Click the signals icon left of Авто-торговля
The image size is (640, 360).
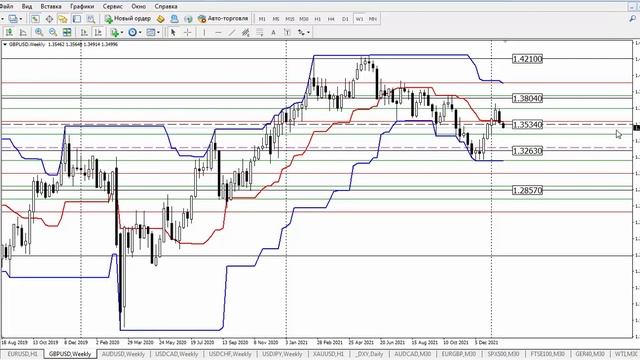pos(188,19)
